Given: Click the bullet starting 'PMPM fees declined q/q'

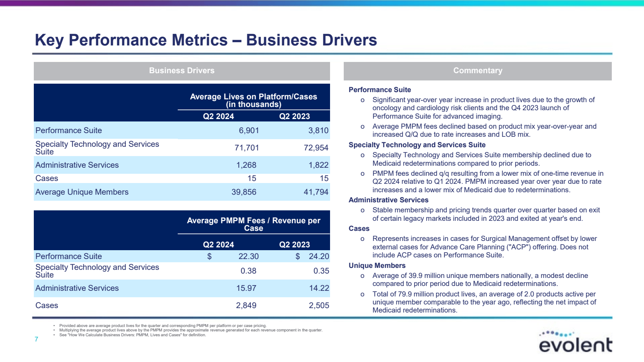Looking at the screenshot, I should click(488, 181).
